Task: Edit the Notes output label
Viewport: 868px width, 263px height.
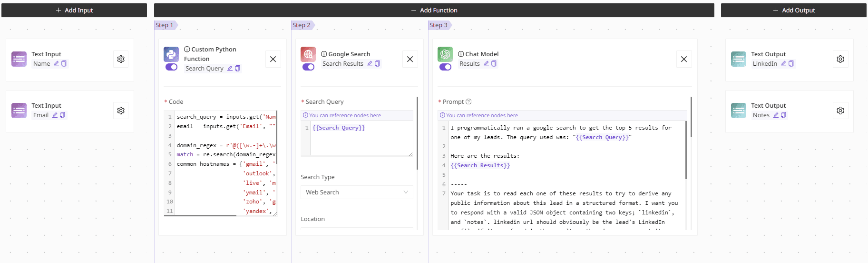Action: (776, 115)
